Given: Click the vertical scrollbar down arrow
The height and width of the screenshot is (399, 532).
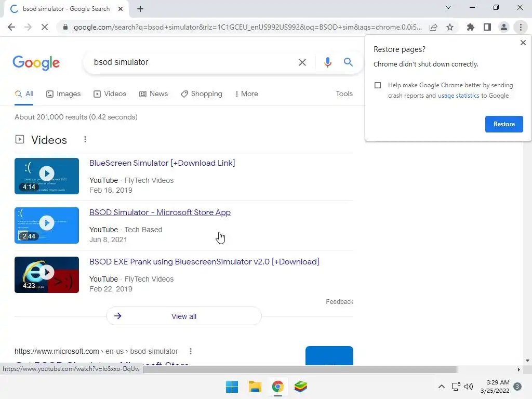Looking at the screenshot, I should pos(527,361).
